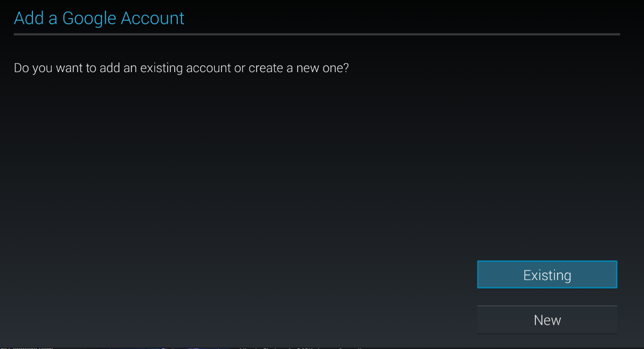
Task: Click the New button
Action: (547, 320)
